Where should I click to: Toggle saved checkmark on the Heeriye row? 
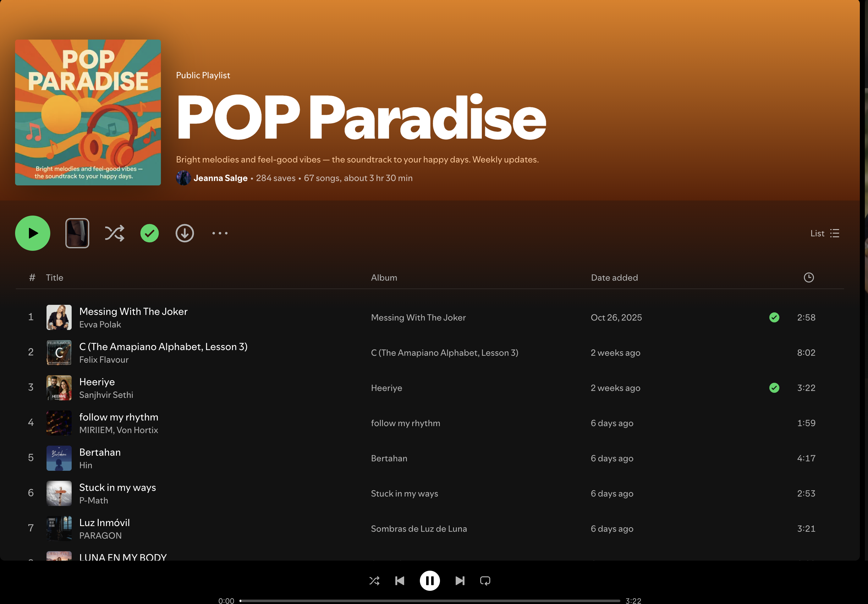click(x=774, y=388)
